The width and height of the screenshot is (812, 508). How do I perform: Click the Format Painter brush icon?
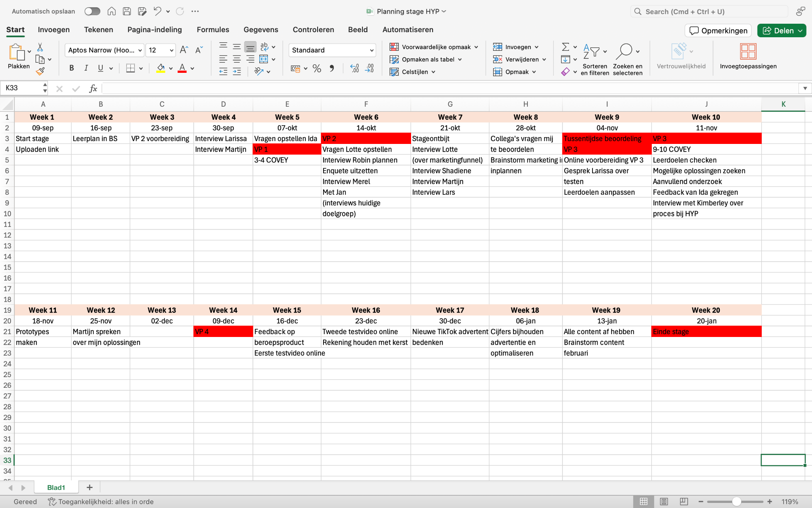(40, 72)
